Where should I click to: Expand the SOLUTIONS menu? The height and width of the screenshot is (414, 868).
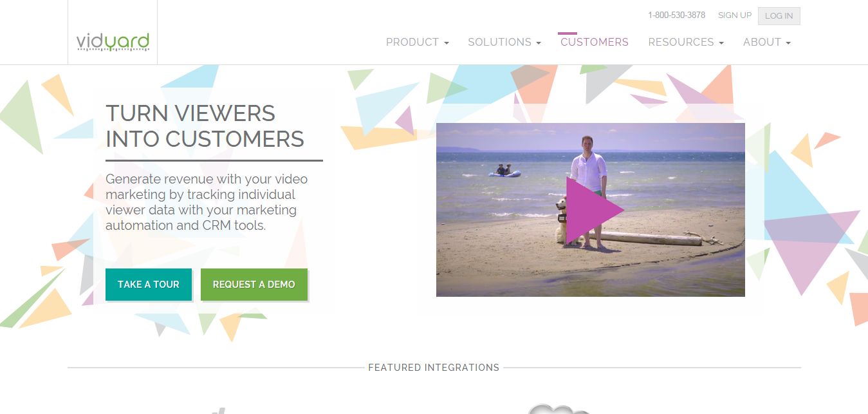504,42
